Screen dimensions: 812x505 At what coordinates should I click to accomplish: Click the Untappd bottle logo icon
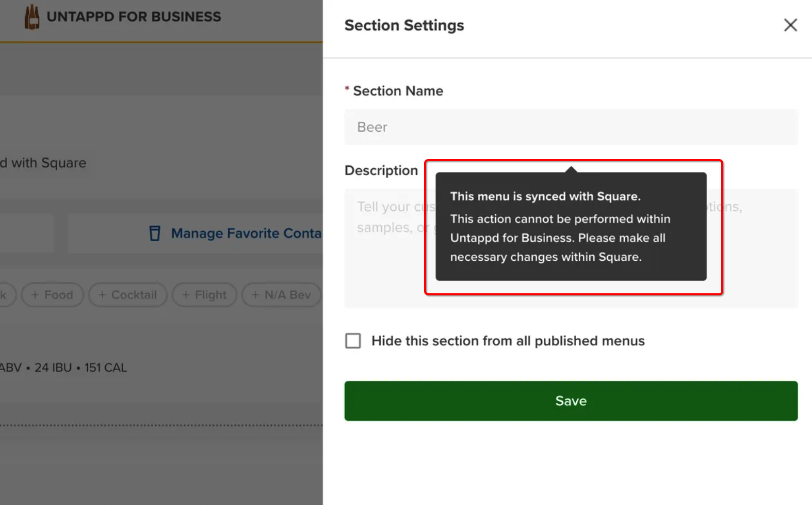coord(32,17)
